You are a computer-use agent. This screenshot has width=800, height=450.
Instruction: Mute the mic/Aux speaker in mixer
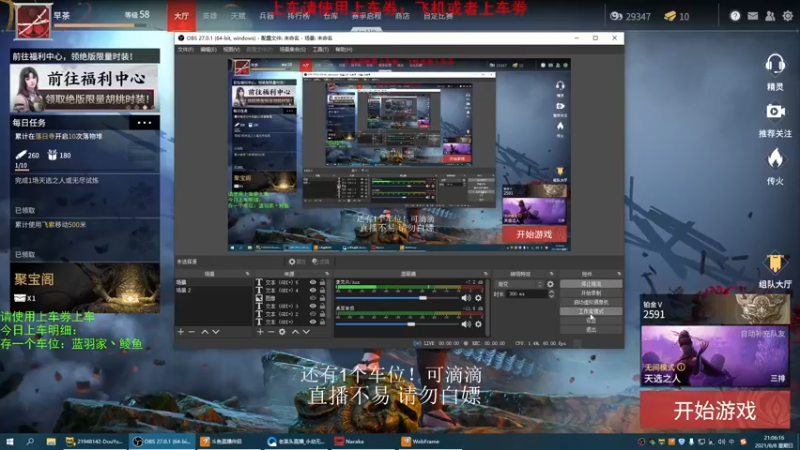pos(466,297)
